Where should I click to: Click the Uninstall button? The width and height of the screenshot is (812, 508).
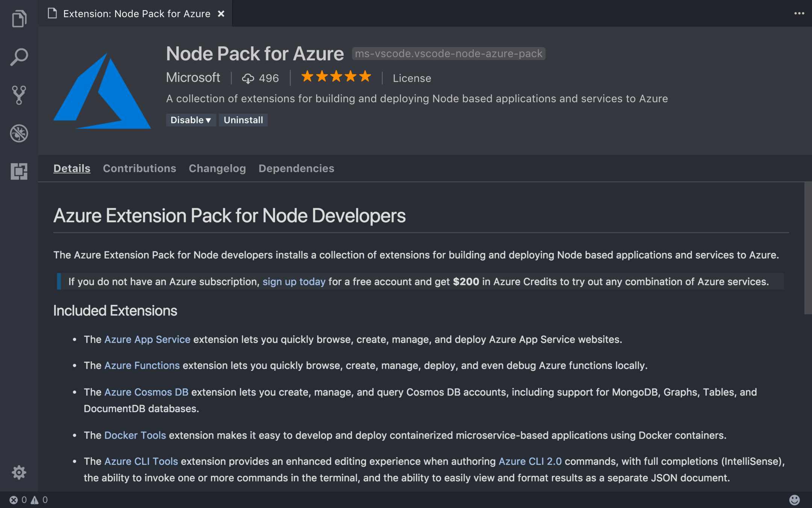[243, 120]
